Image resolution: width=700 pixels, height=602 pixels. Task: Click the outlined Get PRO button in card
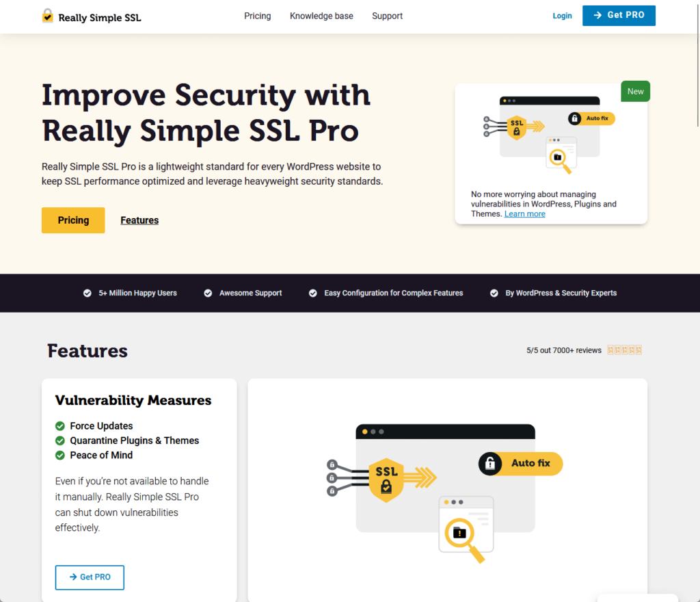90,577
